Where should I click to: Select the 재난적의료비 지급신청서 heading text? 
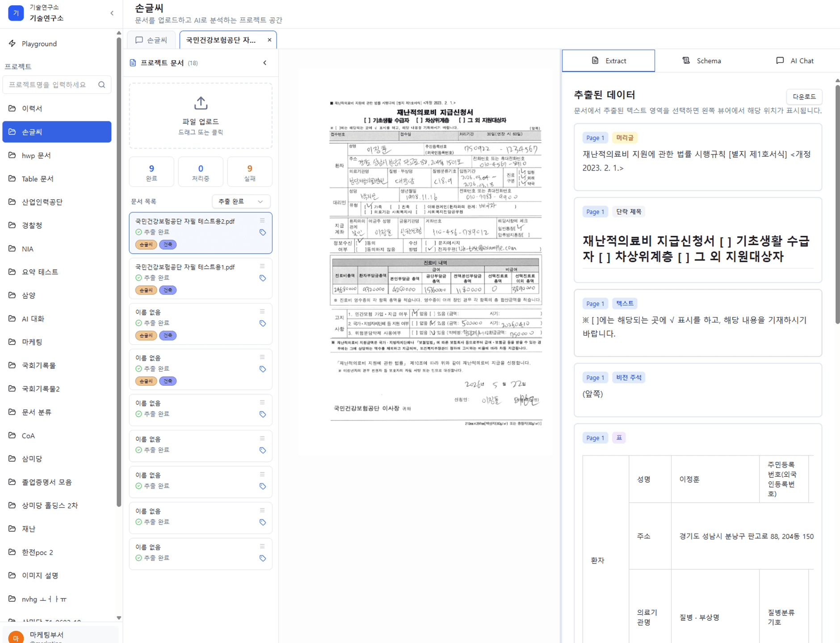click(696, 249)
